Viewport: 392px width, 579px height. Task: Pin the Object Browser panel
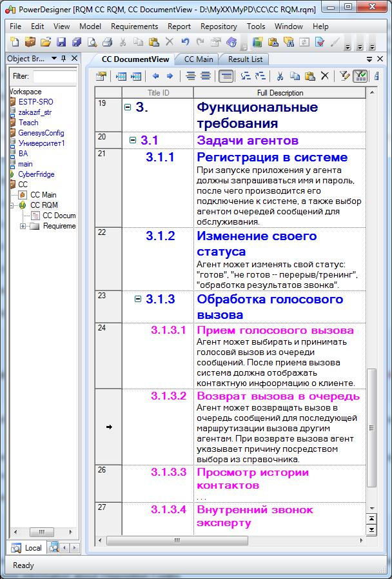tap(63, 58)
